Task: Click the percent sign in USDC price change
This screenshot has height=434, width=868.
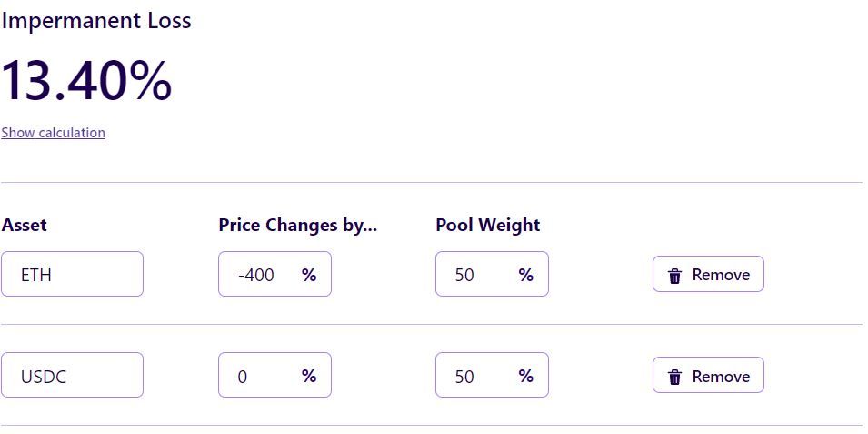Action: click(309, 376)
